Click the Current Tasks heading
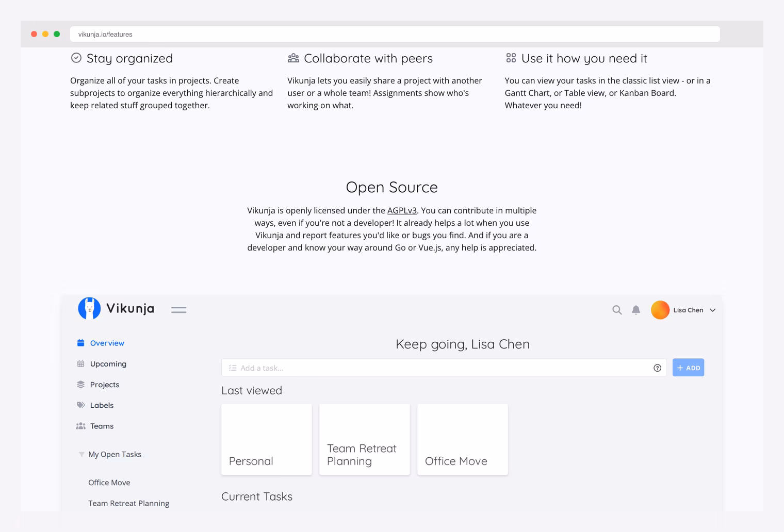 coord(257,496)
